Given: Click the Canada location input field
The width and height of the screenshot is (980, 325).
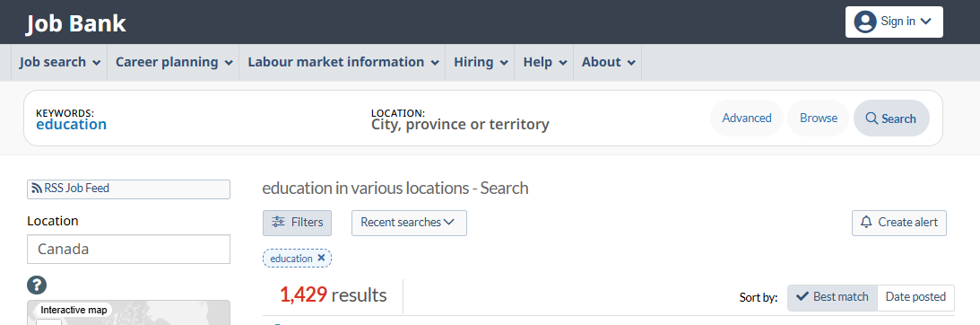Looking at the screenshot, I should [x=129, y=250].
